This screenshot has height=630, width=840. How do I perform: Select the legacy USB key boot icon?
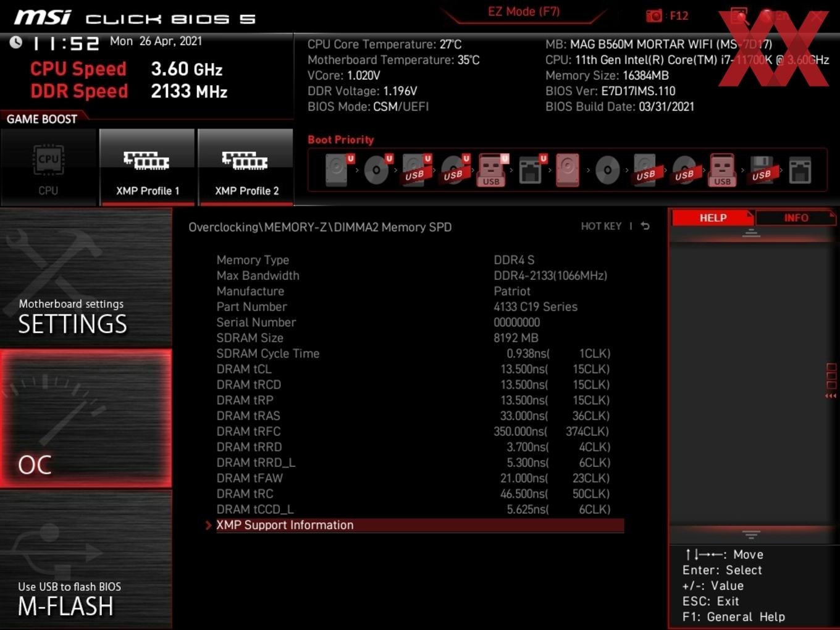722,170
